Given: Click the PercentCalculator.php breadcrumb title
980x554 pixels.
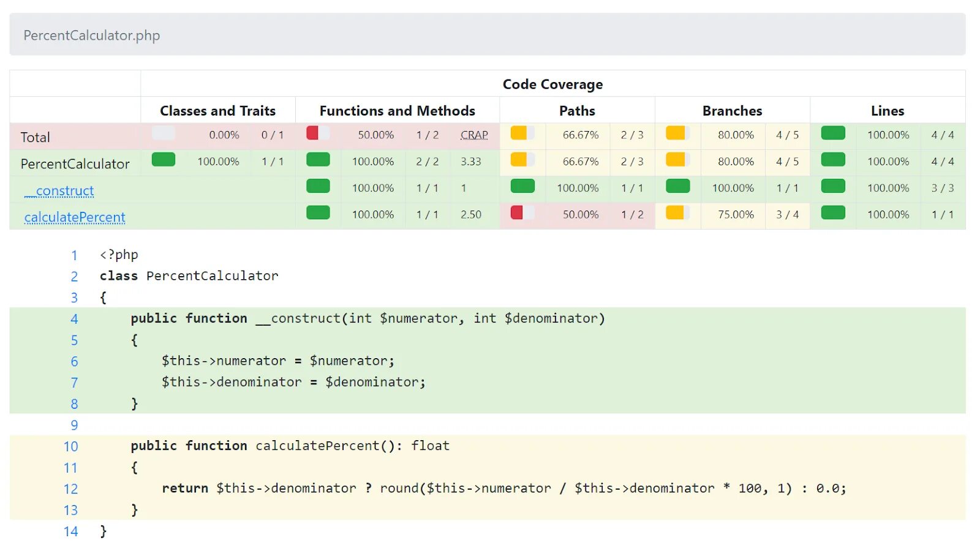Looking at the screenshot, I should point(91,36).
